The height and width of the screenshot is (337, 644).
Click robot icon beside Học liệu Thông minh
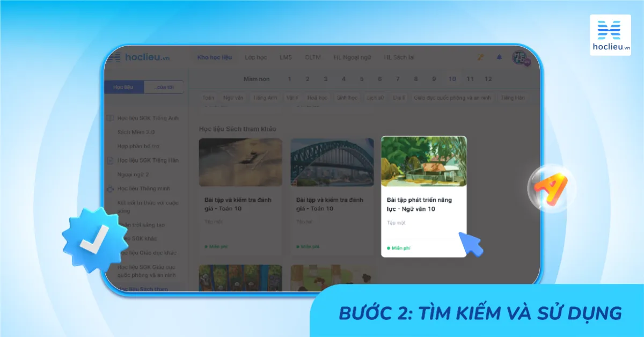111,189
